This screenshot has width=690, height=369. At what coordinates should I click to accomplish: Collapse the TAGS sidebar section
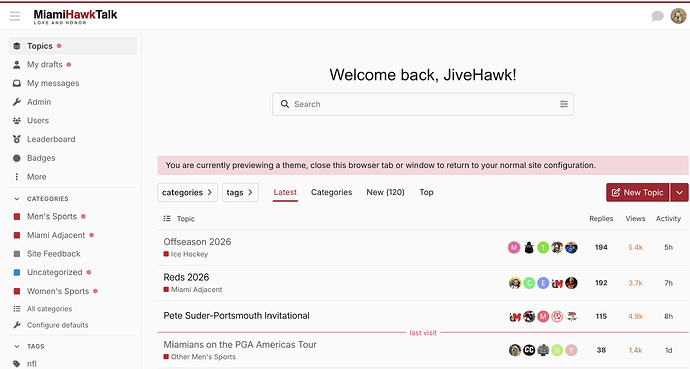29,346
